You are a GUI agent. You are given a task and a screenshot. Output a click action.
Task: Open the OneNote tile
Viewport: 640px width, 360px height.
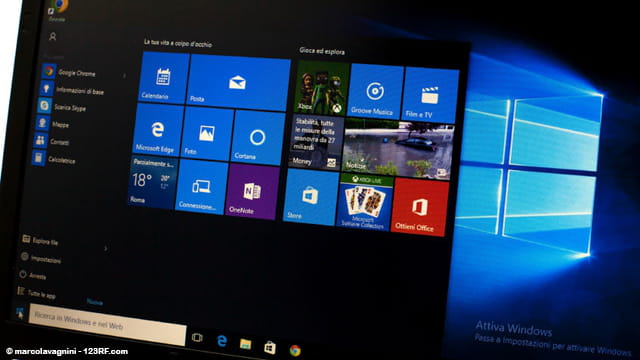[x=253, y=192]
